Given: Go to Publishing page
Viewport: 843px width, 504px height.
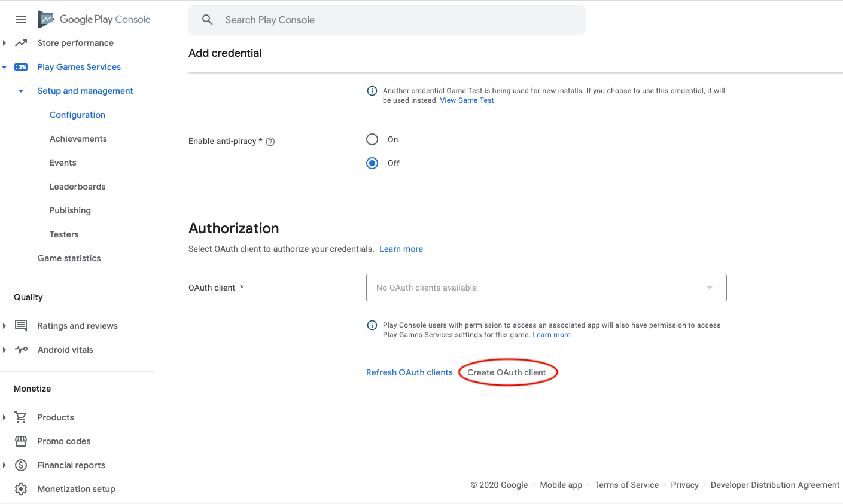Looking at the screenshot, I should (70, 210).
